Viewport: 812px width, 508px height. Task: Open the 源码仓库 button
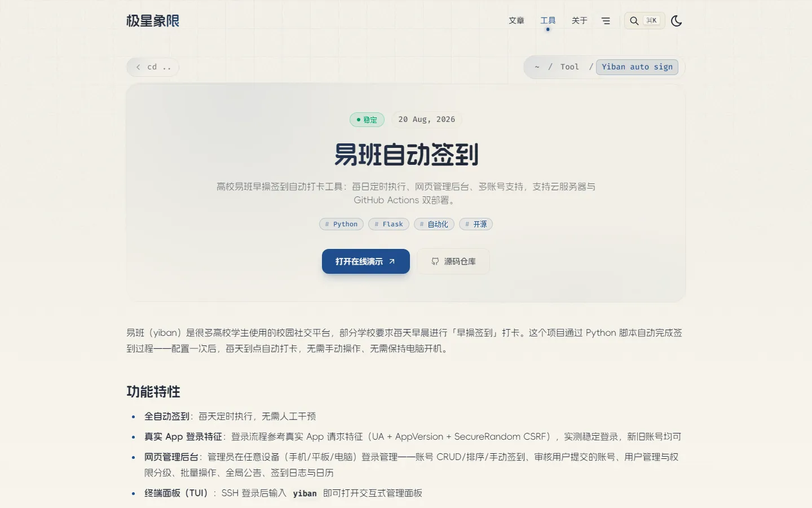coord(453,261)
